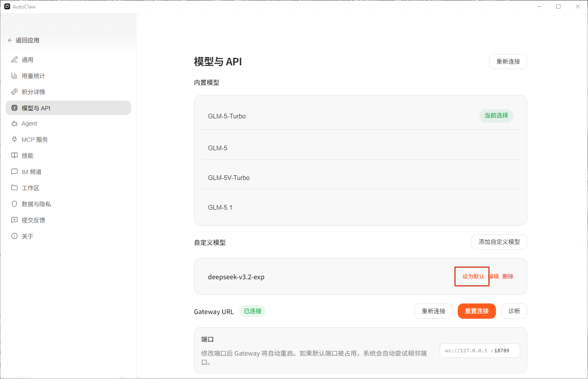Click the 当前选择 badge on GLM-5-Turbo
588x379 pixels.
pos(496,115)
